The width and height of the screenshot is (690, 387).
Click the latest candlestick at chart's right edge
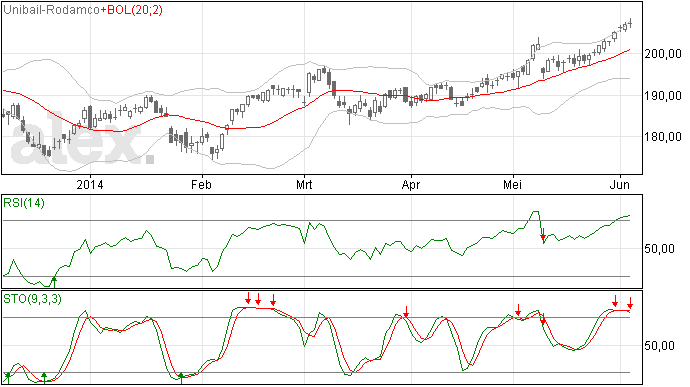631,23
